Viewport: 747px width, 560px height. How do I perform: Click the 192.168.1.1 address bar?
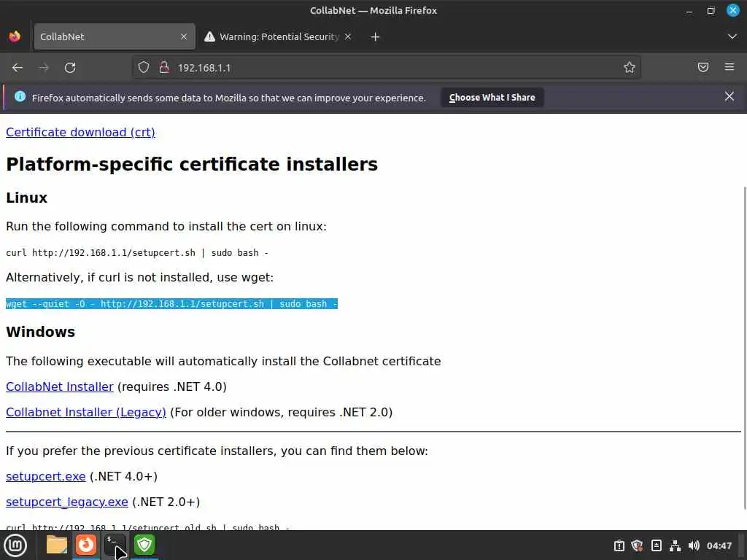tap(386, 68)
